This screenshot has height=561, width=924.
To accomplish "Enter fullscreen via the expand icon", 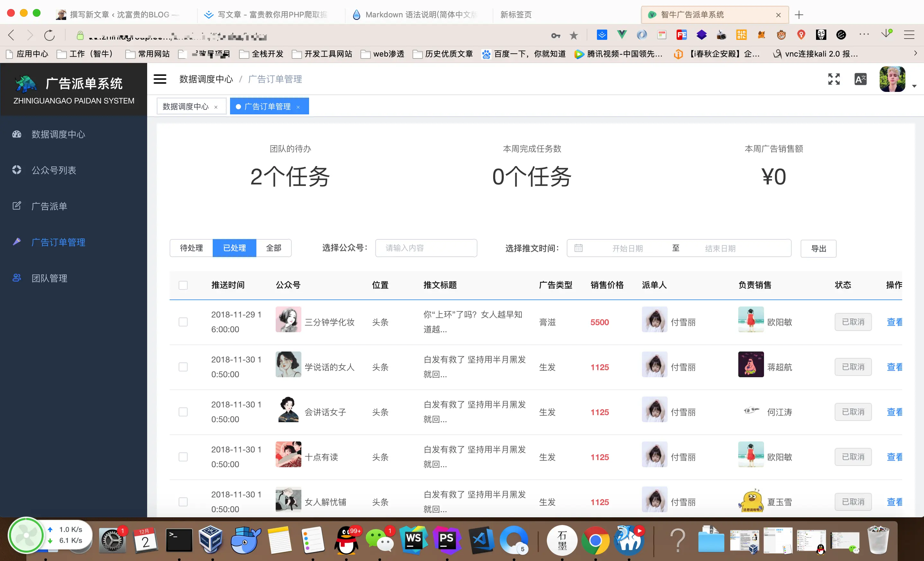I will (834, 79).
